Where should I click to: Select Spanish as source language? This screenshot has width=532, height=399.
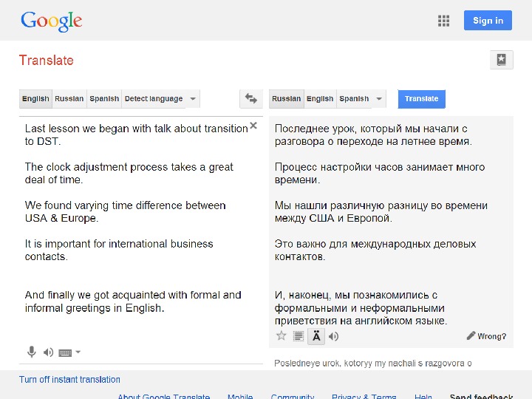pyautogui.click(x=104, y=99)
